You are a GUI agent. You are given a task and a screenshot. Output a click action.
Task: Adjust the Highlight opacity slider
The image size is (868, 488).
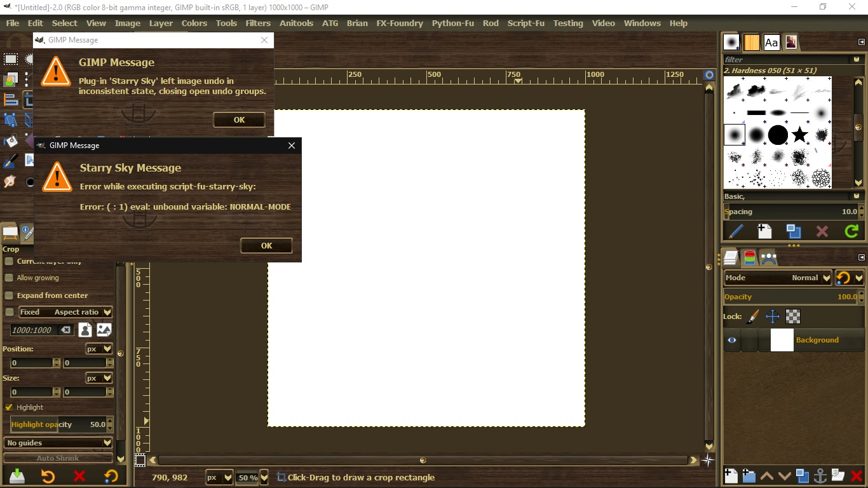[58, 424]
